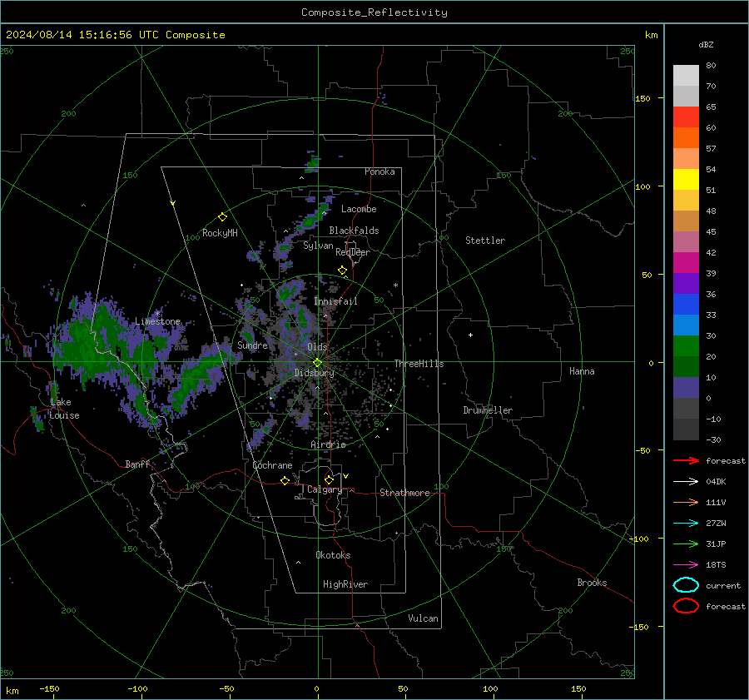Click the green 31JP arrow in legend
The image size is (749, 700).
686,544
